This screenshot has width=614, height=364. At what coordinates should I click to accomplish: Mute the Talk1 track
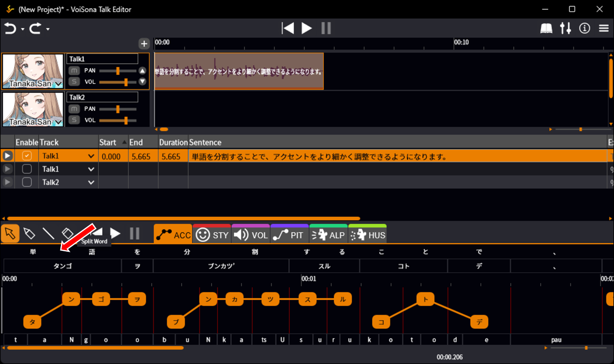pyautogui.click(x=73, y=70)
